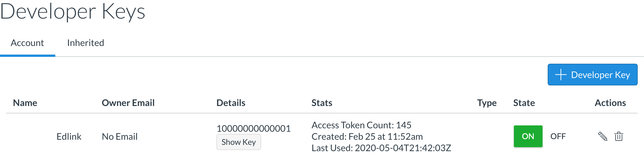Switch to the Inherited tab
Viewport: 644px width, 158px height.
click(x=85, y=43)
